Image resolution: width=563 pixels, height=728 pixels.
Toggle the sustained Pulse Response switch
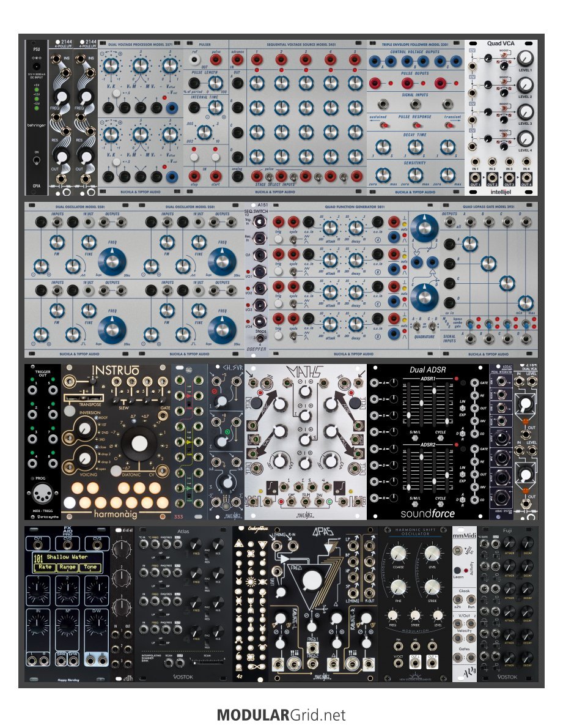(x=383, y=125)
